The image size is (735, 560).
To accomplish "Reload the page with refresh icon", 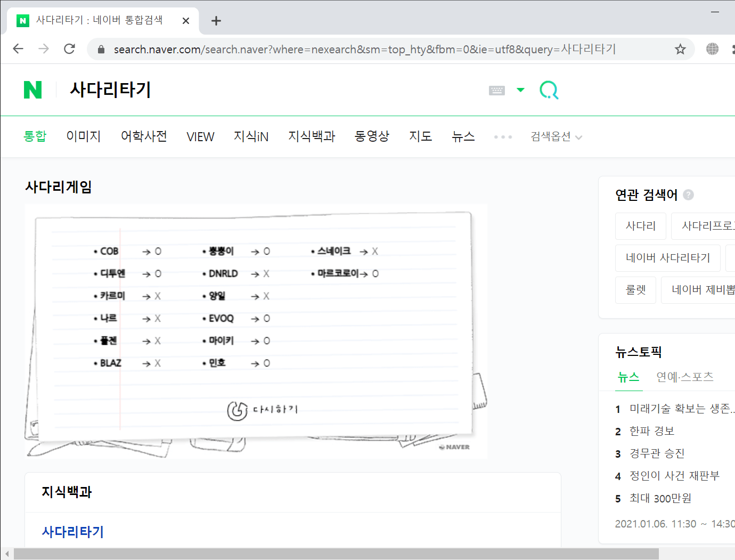I will [x=69, y=49].
